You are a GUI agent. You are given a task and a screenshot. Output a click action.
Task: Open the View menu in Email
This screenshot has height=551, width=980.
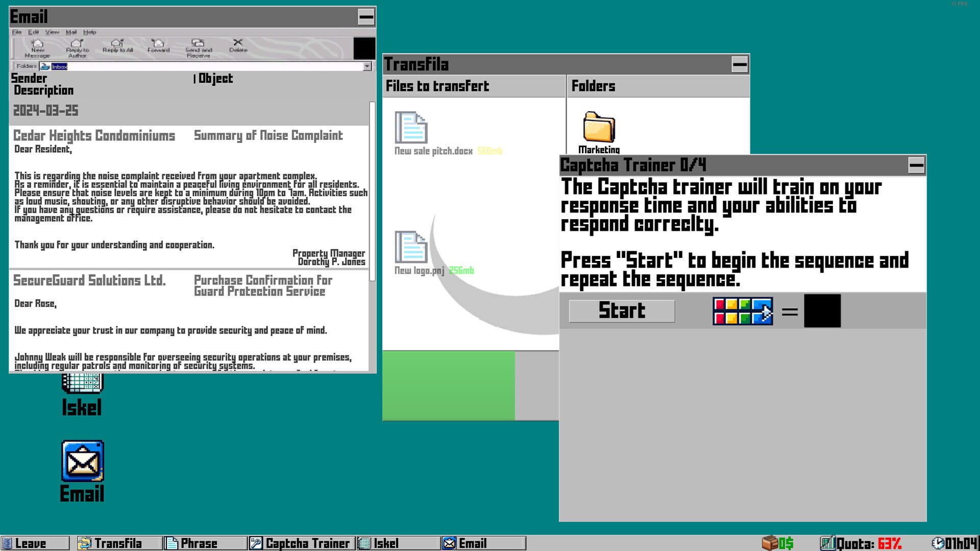point(52,32)
